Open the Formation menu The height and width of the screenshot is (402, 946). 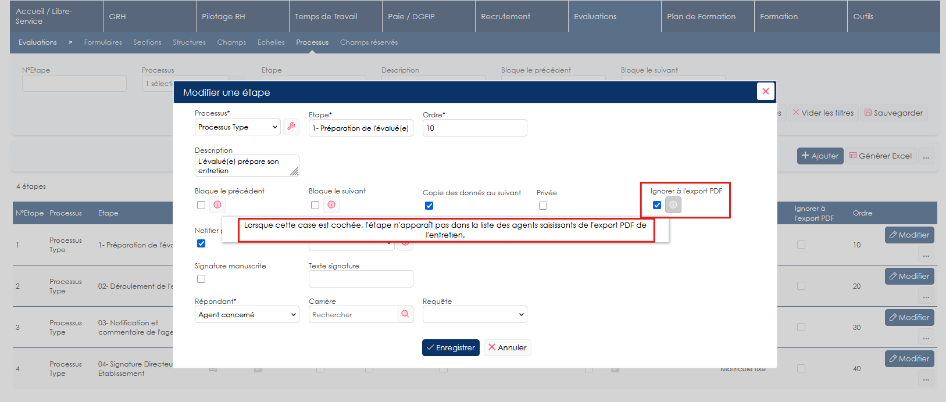tap(800, 16)
